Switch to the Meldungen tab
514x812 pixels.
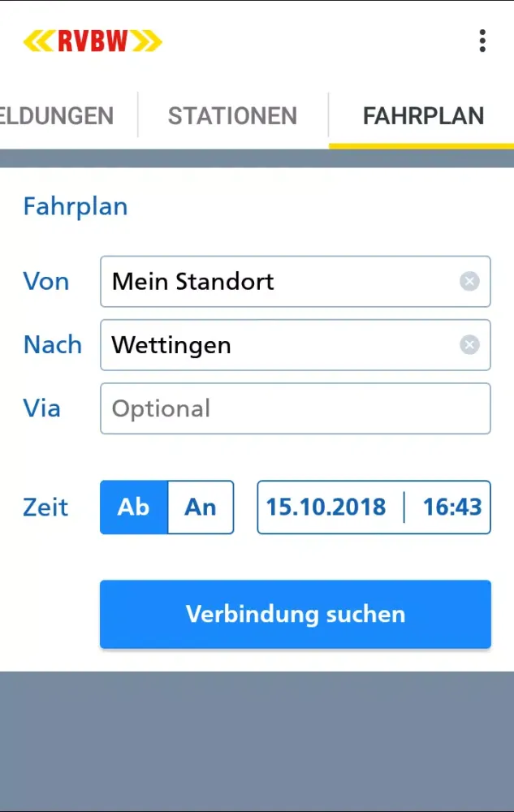[x=57, y=116]
